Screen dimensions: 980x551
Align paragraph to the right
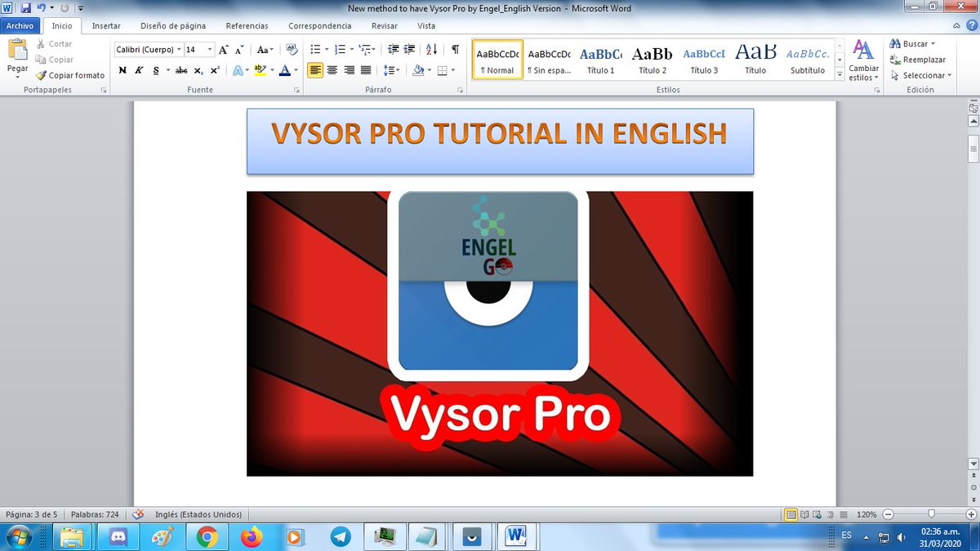click(349, 70)
